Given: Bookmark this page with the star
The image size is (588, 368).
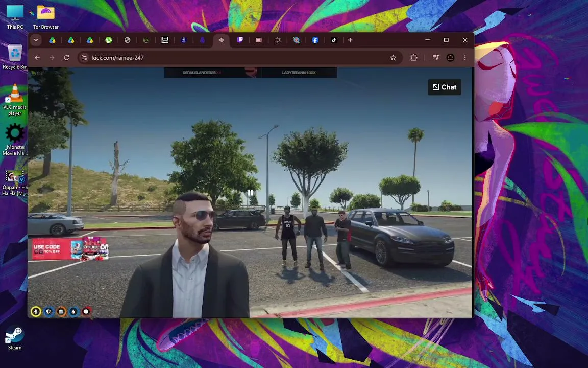Looking at the screenshot, I should (393, 57).
